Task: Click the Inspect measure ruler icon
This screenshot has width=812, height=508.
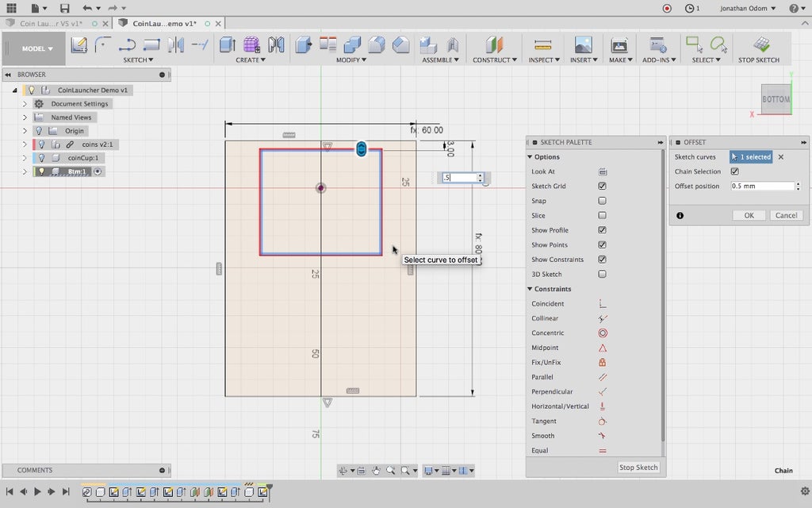Action: click(x=542, y=45)
